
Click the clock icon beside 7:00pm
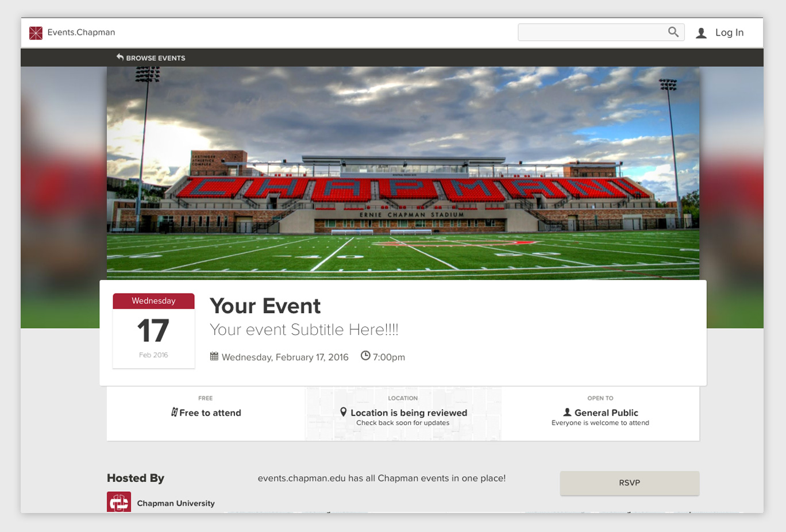point(365,356)
